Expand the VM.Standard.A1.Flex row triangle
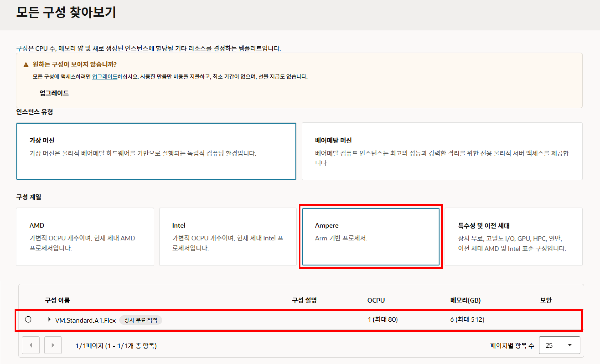Screen dimensions: 600x364 point(49,319)
